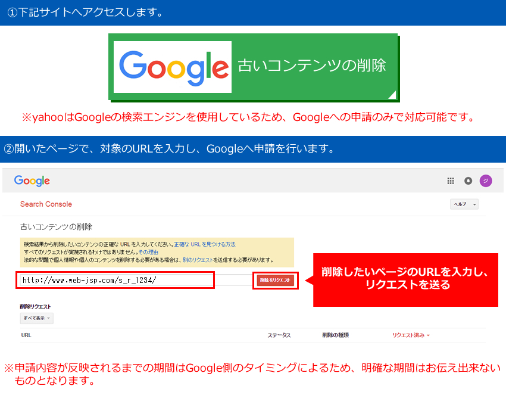Viewport: 506px width, 420px height.
Task: Go to Search Console link
Action: (46, 204)
